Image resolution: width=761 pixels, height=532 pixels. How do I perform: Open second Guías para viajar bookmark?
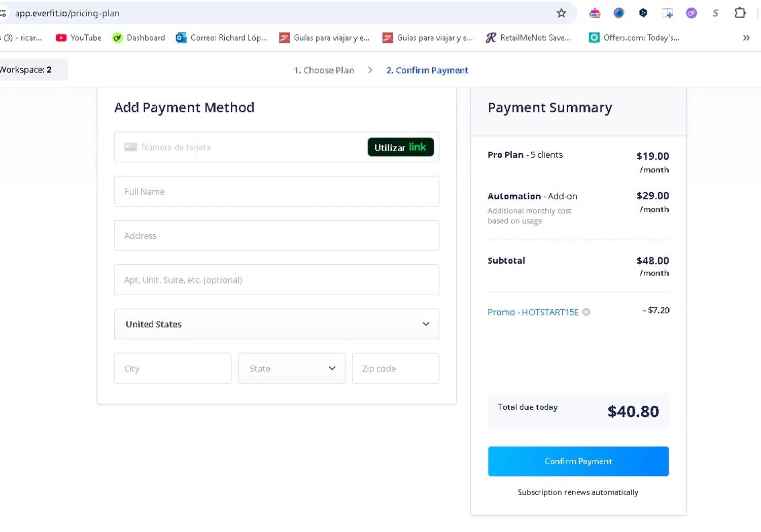[x=428, y=38]
